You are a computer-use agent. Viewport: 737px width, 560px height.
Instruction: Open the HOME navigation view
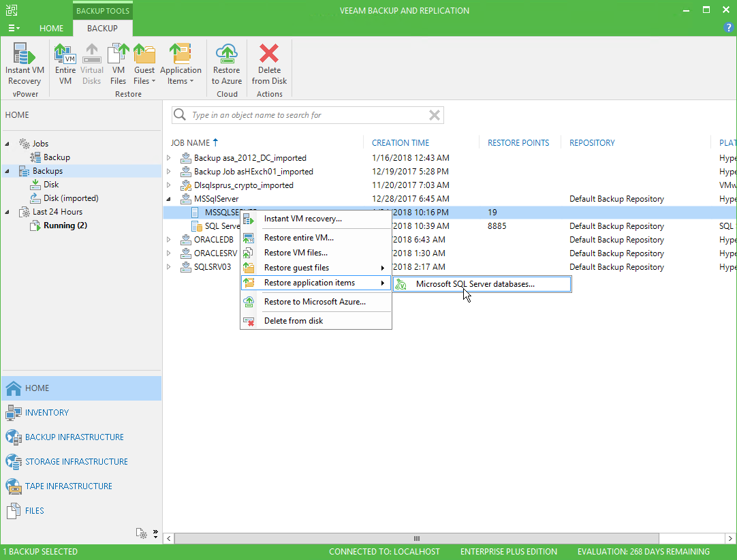pos(81,388)
